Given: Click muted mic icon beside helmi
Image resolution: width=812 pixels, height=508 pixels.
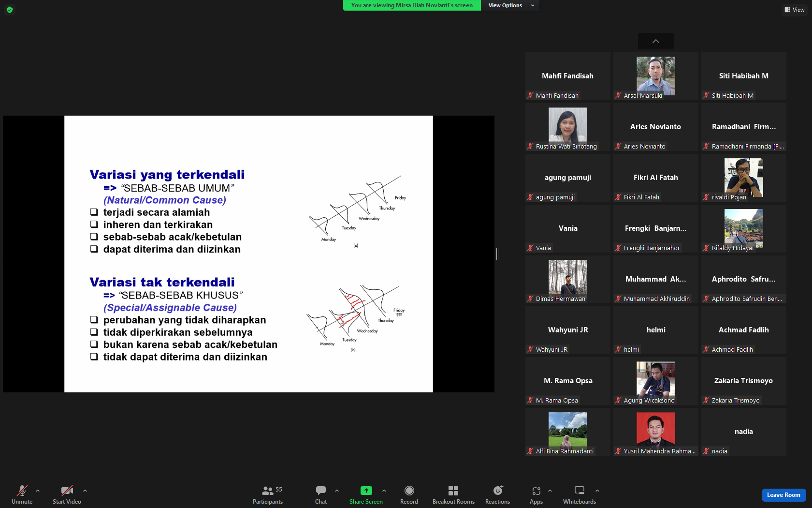Looking at the screenshot, I should coord(619,350).
